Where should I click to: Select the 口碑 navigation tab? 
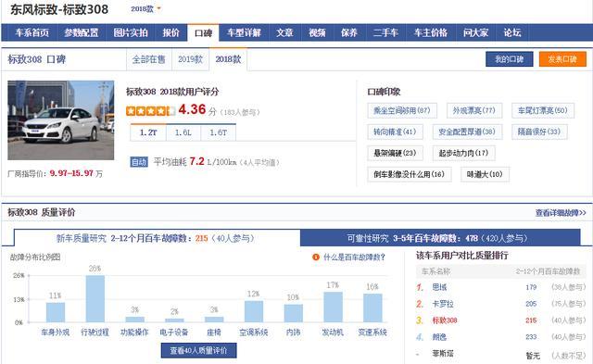[203, 33]
